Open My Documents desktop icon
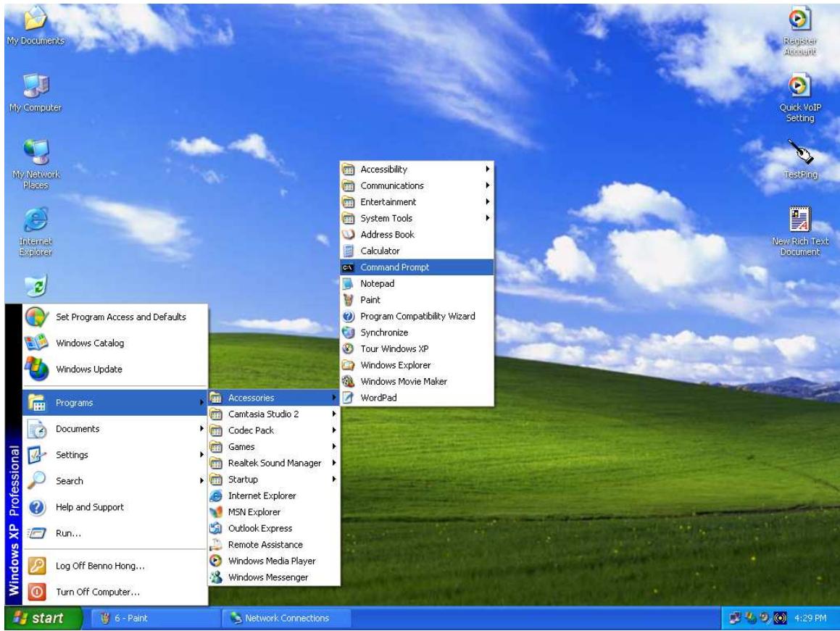This screenshot has height=631, width=840. (x=36, y=25)
